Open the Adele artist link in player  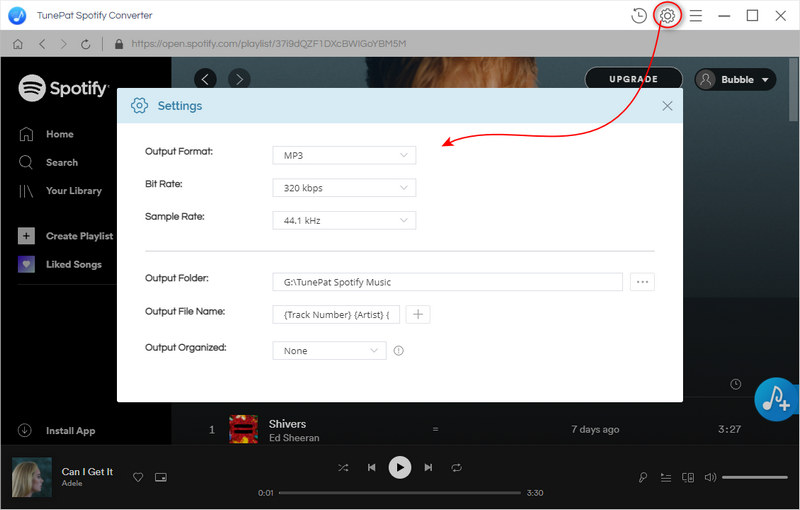coord(72,483)
